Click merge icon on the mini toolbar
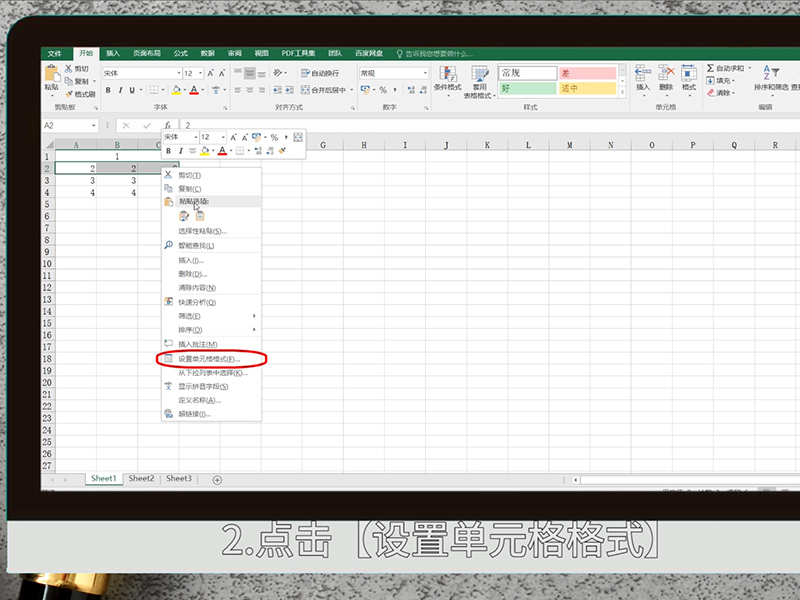Screen dimensions: 800x600 [298, 137]
